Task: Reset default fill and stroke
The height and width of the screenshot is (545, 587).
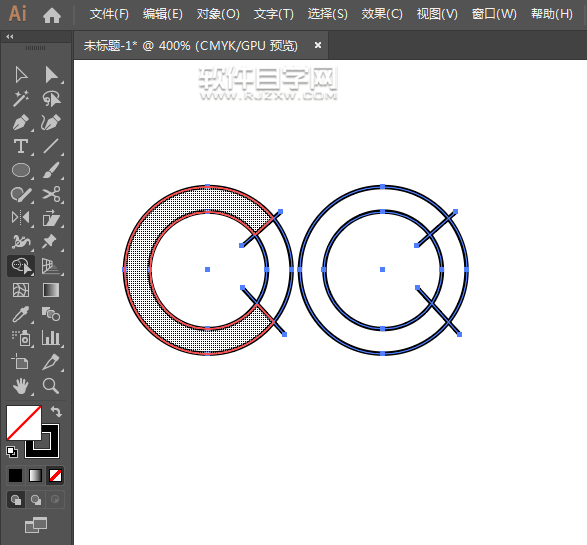Action: pyautogui.click(x=12, y=452)
